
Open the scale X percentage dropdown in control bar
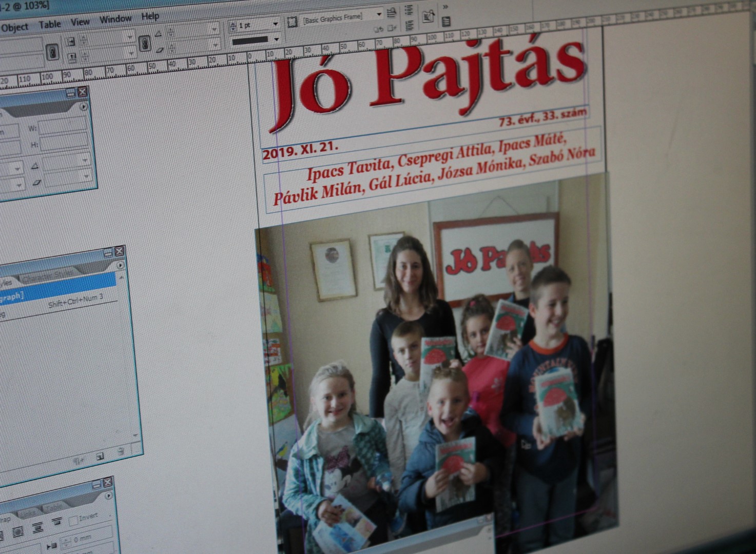pyautogui.click(x=130, y=37)
